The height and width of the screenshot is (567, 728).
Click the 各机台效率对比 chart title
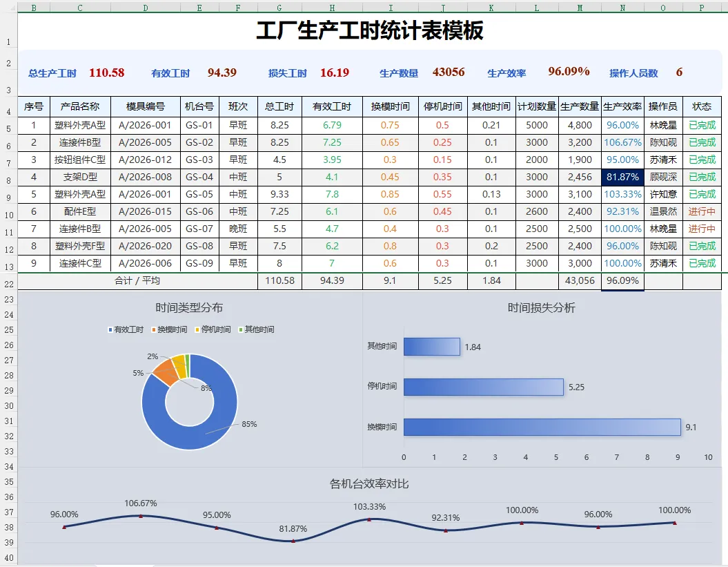[x=369, y=484]
